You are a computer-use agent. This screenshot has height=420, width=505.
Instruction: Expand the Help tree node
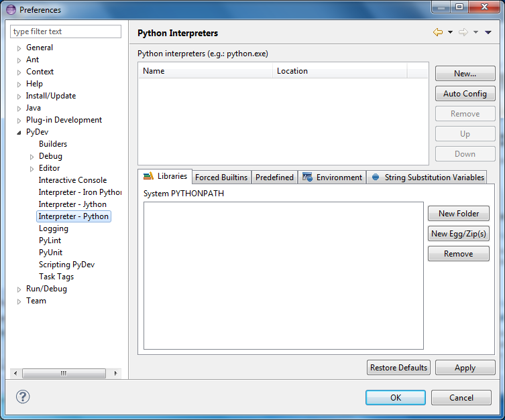[19, 84]
